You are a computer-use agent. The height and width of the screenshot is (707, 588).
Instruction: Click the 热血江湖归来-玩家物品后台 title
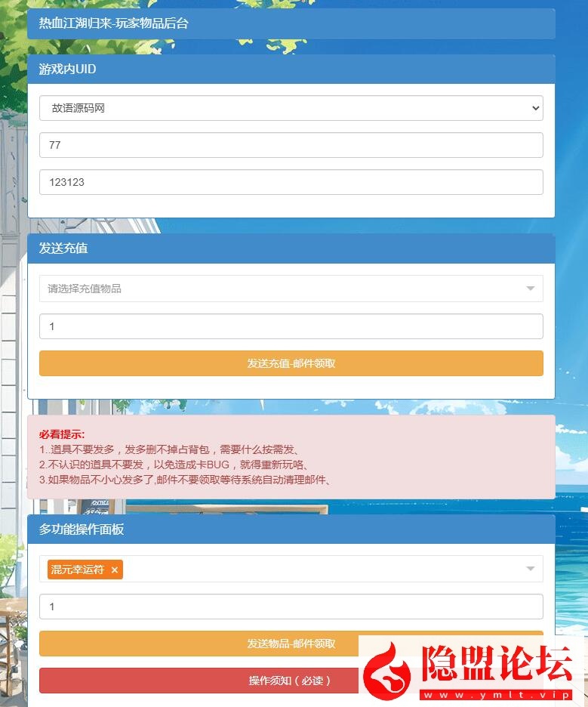coord(113,23)
